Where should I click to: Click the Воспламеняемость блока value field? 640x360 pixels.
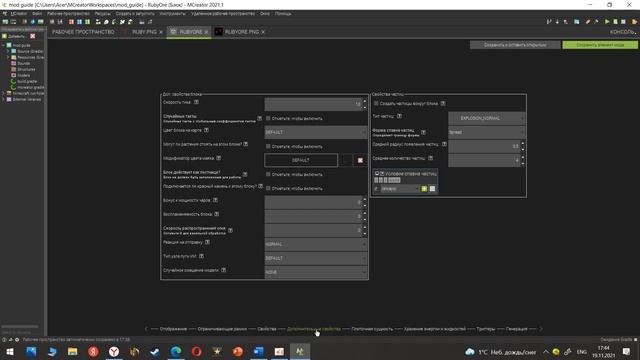313,216
